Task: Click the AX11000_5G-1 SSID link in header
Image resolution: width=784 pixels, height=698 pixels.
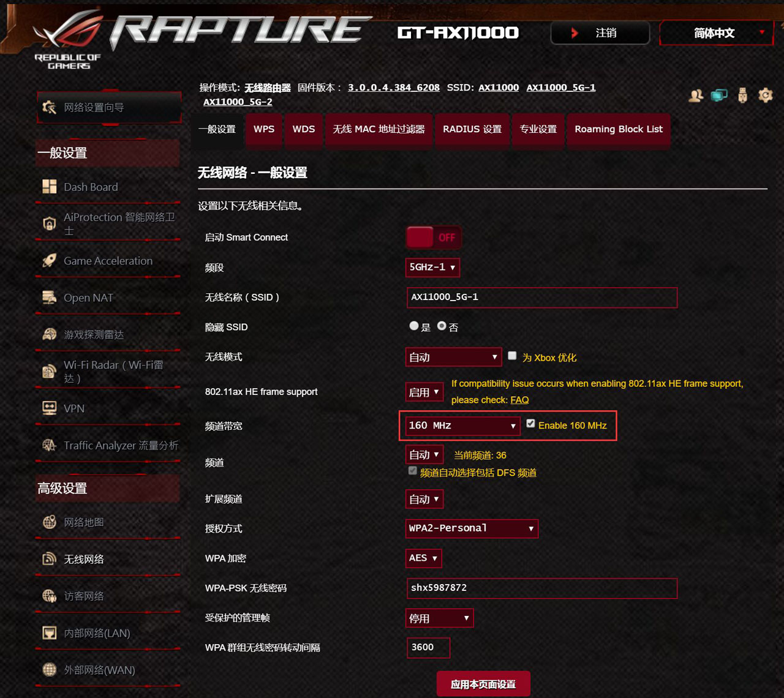Action: pos(561,88)
